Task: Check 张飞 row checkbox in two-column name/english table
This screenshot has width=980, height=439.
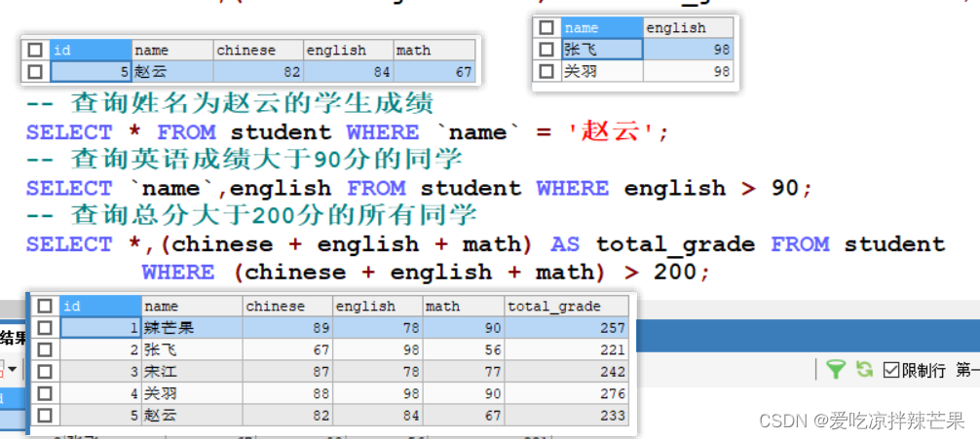Action: pyautogui.click(x=547, y=50)
